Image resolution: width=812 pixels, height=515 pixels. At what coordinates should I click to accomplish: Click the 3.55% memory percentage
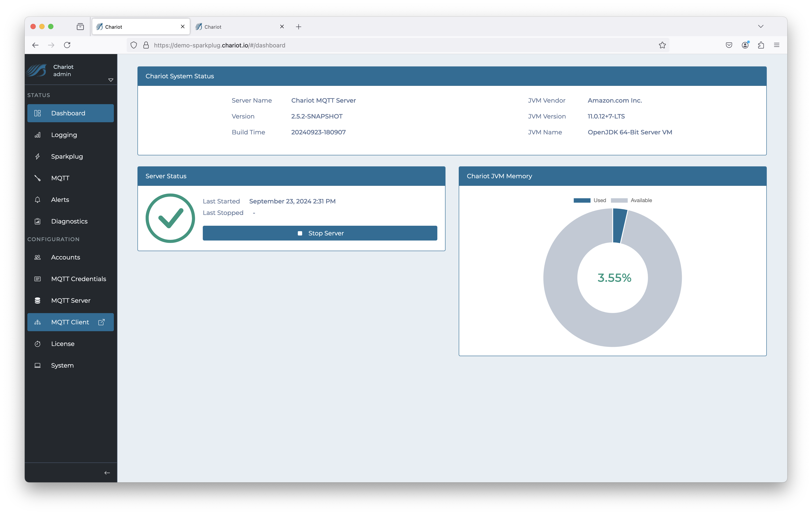click(614, 278)
